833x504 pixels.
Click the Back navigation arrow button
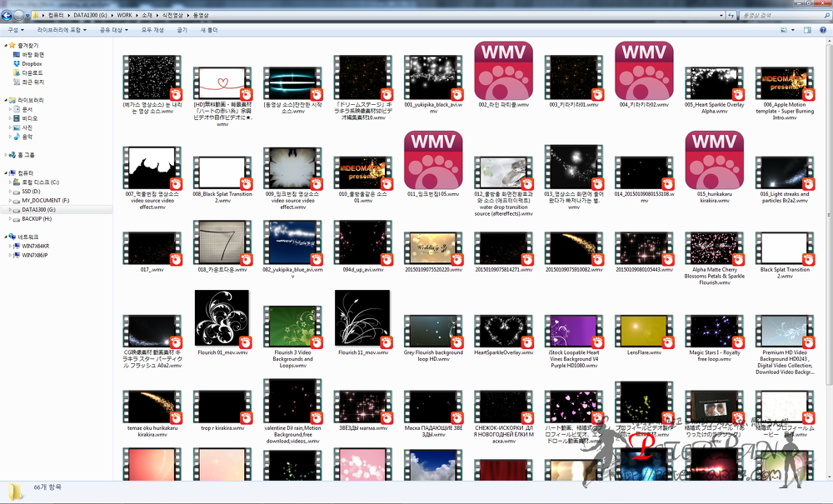coord(7,15)
